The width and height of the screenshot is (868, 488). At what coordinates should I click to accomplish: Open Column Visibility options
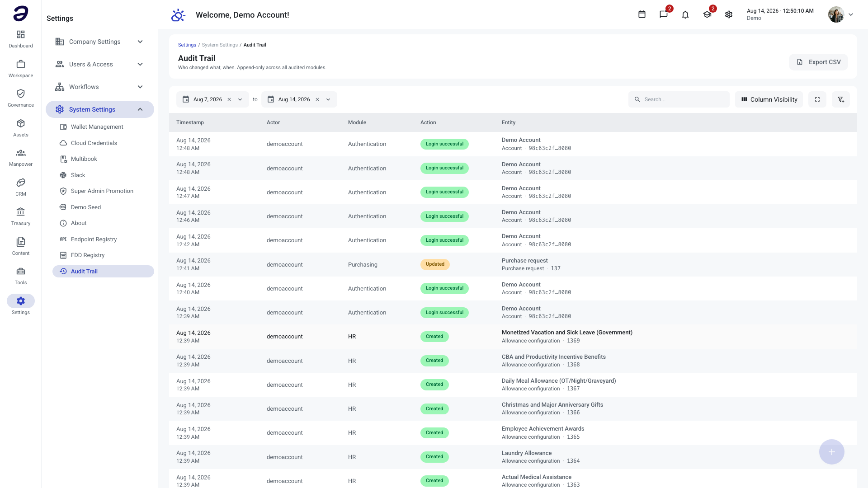[x=769, y=99]
